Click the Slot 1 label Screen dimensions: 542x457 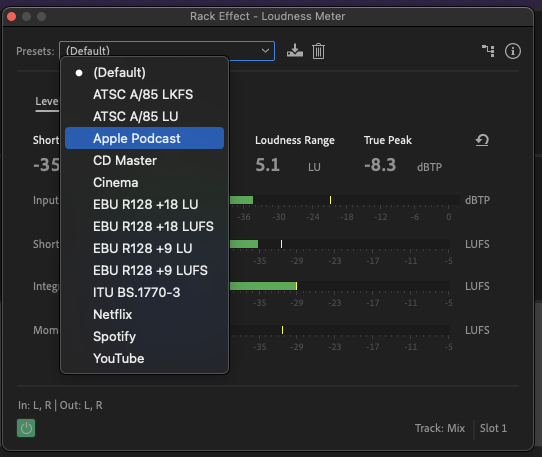point(493,428)
